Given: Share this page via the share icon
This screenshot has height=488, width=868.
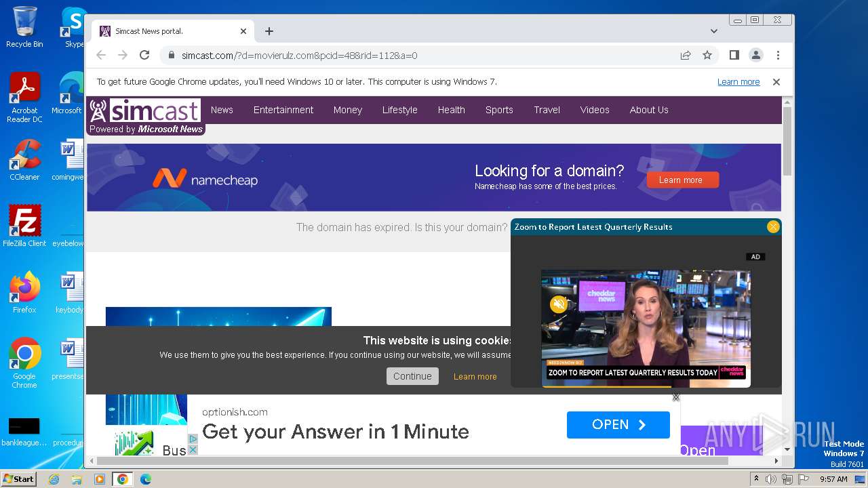Looking at the screenshot, I should coord(686,56).
